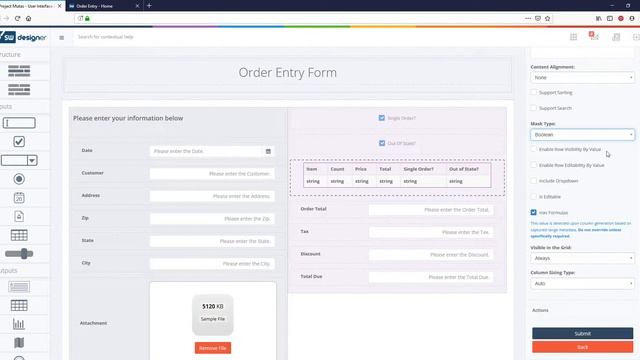Screen dimensions: 640x360
Task: Click into the Order Total field
Action: [431, 210]
